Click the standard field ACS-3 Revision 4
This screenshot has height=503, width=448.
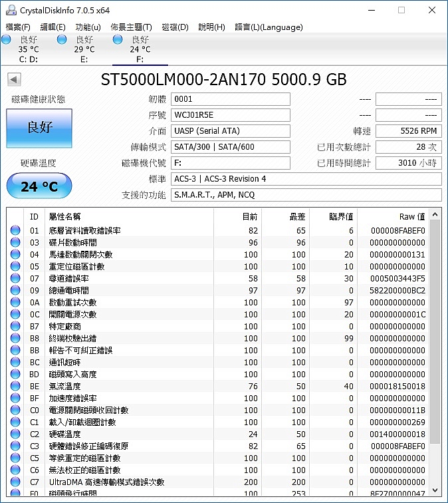click(x=306, y=179)
